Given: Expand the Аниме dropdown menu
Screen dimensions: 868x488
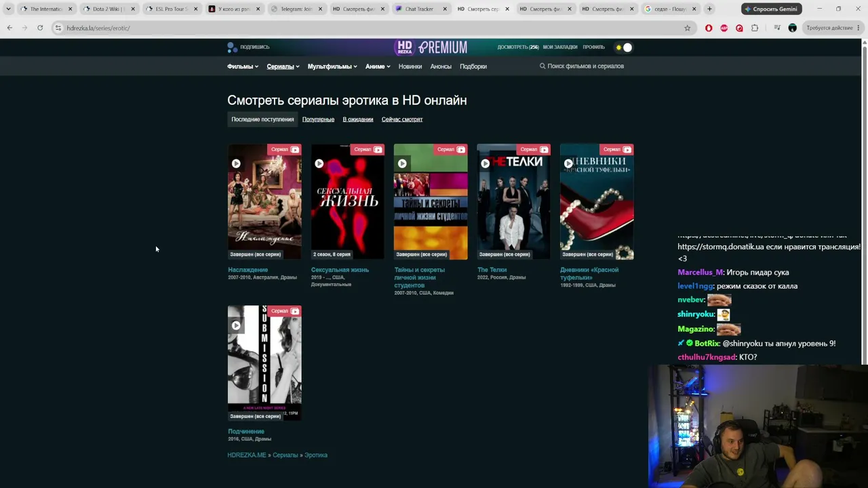Looking at the screenshot, I should pyautogui.click(x=378, y=66).
